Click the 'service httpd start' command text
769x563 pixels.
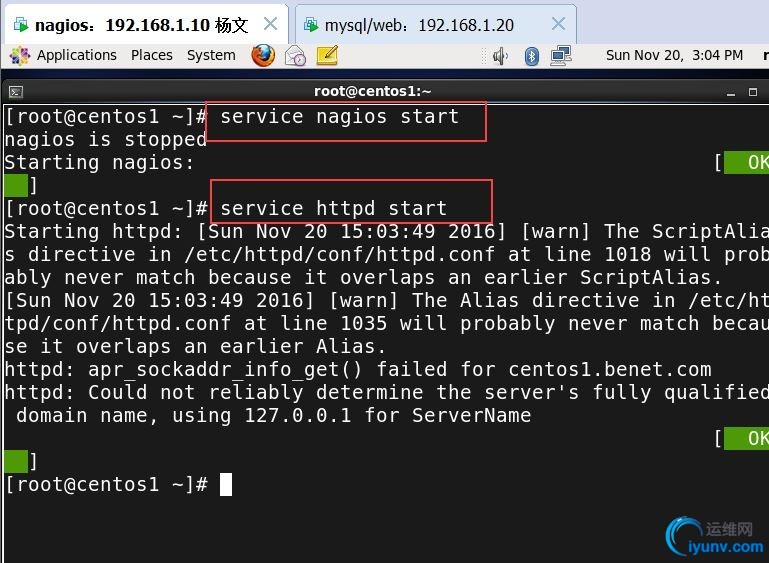coord(333,208)
